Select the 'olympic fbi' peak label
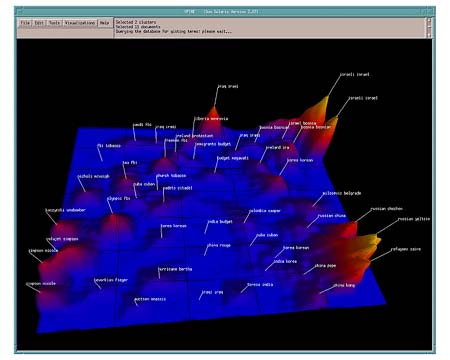Image resolution: width=450 pixels, height=360 pixels. [119, 198]
